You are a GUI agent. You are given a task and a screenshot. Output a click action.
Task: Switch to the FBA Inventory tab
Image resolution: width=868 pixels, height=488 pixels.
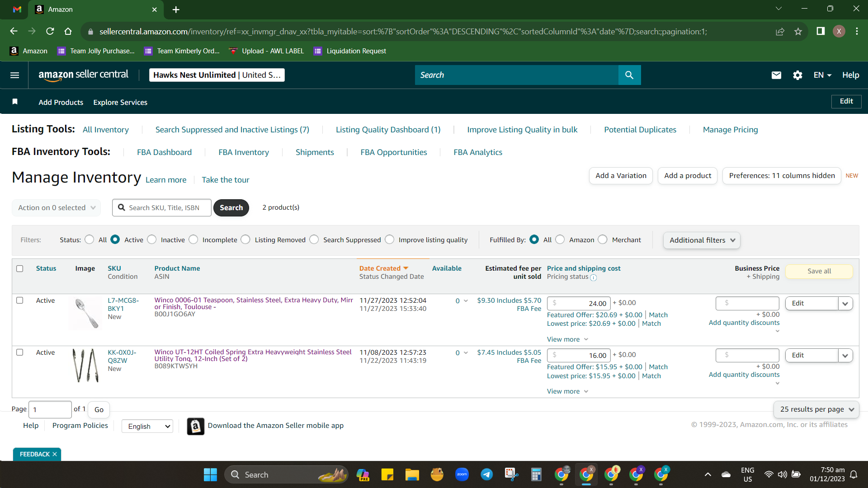tap(244, 152)
